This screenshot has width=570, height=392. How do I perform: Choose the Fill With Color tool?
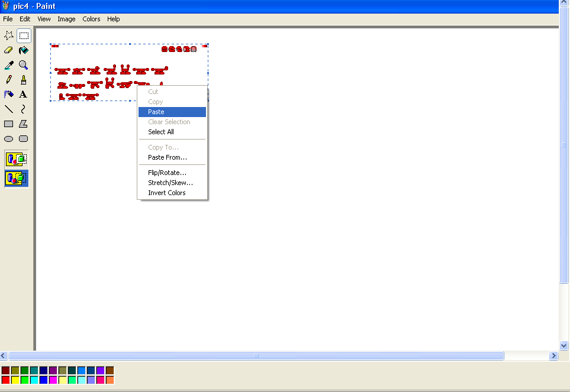(x=24, y=50)
